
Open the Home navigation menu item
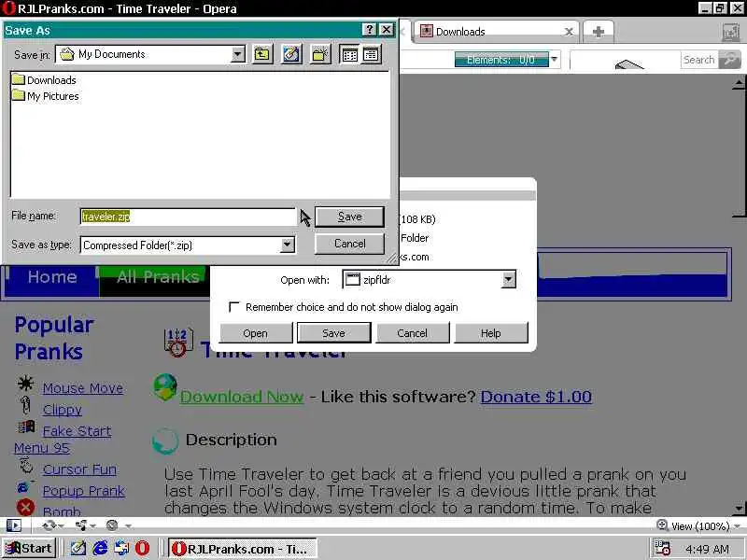click(x=52, y=277)
